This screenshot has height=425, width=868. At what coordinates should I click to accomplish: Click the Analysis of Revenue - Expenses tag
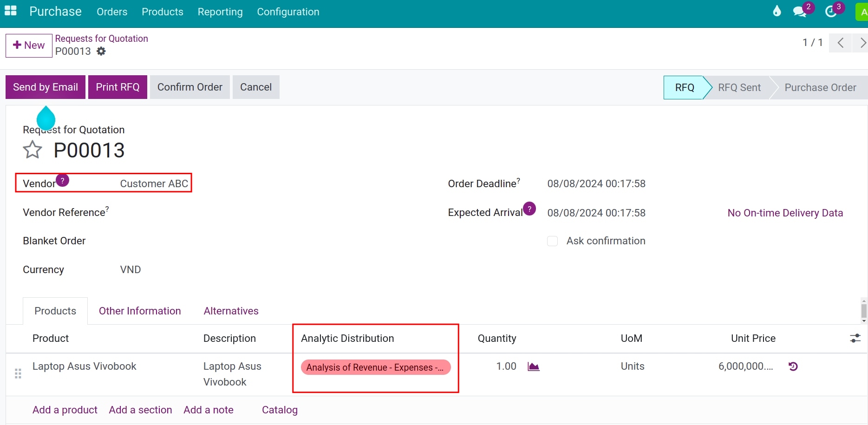coord(375,367)
